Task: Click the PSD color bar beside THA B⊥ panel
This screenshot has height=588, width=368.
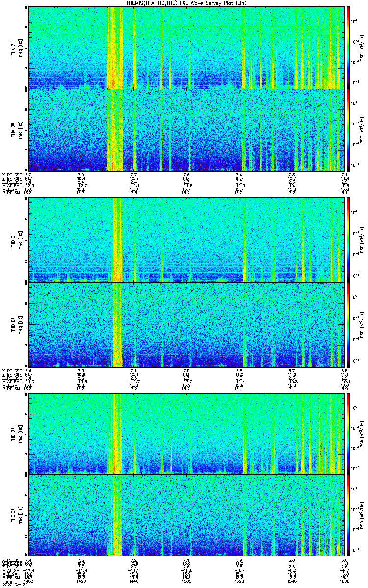Action: click(x=348, y=48)
